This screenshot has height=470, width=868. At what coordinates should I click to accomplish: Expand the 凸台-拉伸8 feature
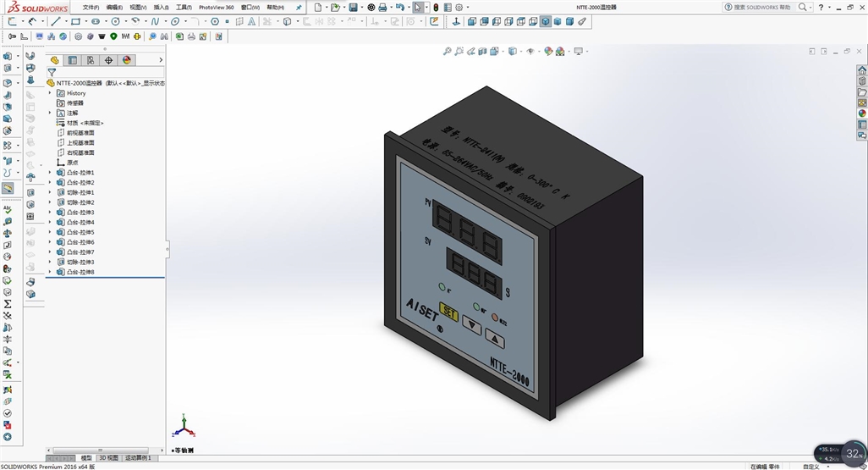50,272
